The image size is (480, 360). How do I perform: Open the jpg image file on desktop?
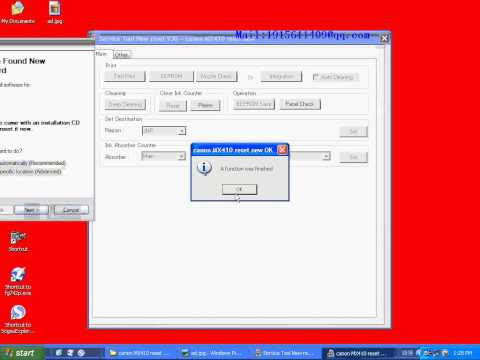pos(55,13)
